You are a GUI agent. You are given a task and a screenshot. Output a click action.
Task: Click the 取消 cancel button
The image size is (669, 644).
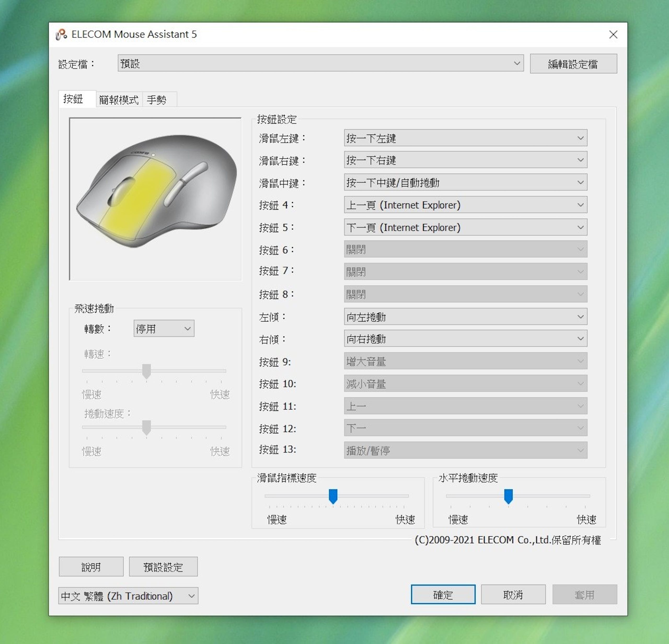tap(513, 595)
